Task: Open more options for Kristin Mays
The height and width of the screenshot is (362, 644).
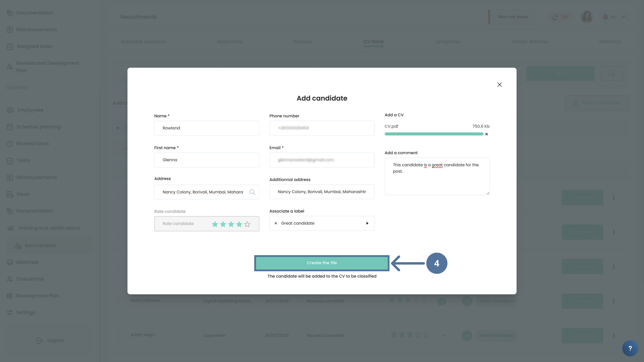Action: point(614,336)
